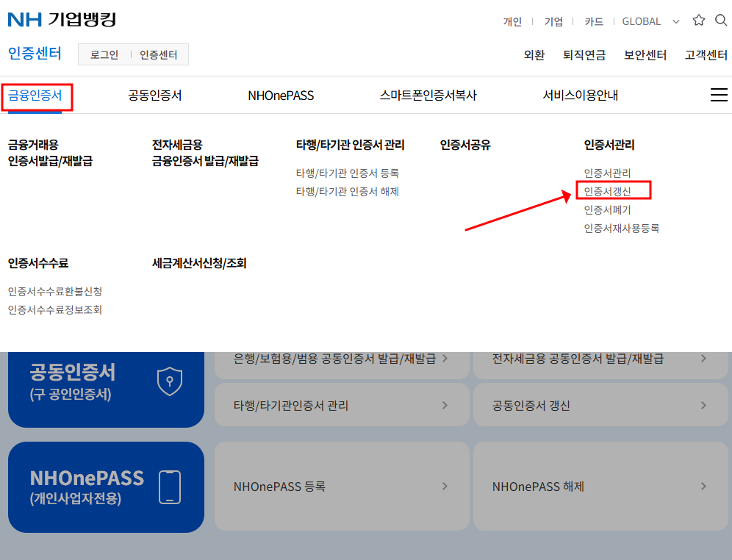Open 금융거래용 인증서발급/재발급
This screenshot has width=732, height=560.
51,153
